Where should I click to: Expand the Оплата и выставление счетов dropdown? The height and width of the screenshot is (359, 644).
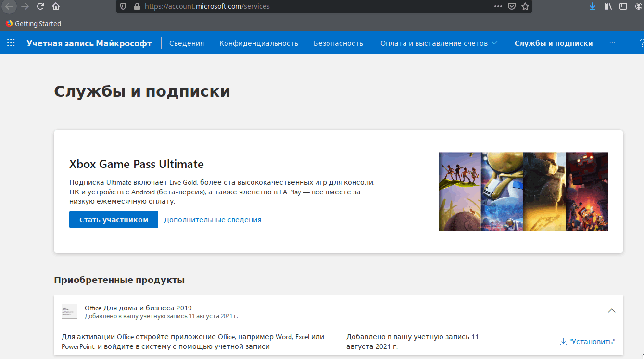439,43
